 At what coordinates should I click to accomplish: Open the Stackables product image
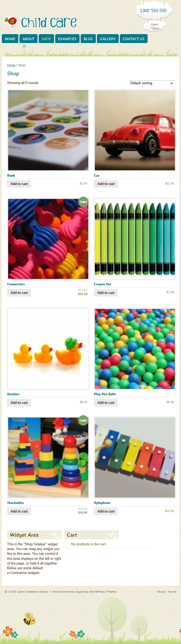tap(48, 457)
